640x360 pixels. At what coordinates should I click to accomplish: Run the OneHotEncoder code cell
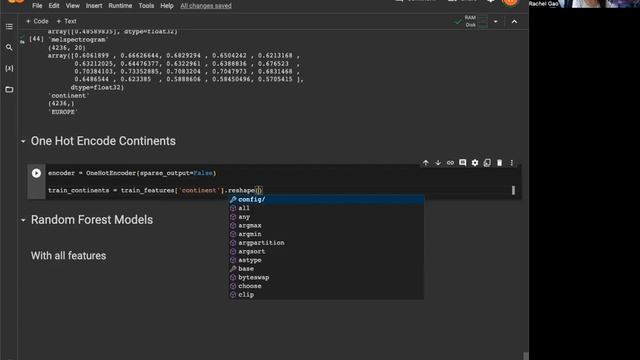click(x=36, y=173)
